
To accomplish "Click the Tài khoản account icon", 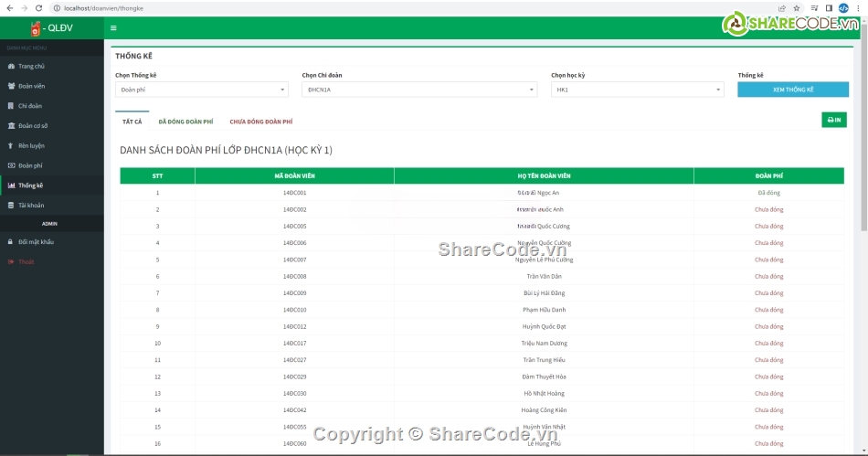I will (11, 206).
